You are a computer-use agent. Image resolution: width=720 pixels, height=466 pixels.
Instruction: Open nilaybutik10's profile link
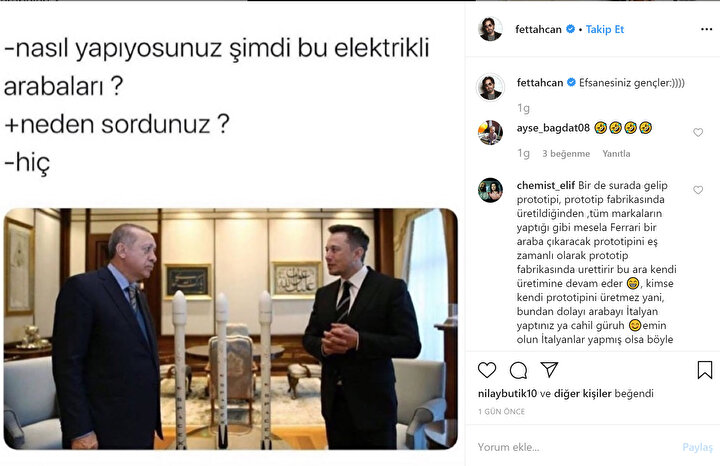point(507,393)
